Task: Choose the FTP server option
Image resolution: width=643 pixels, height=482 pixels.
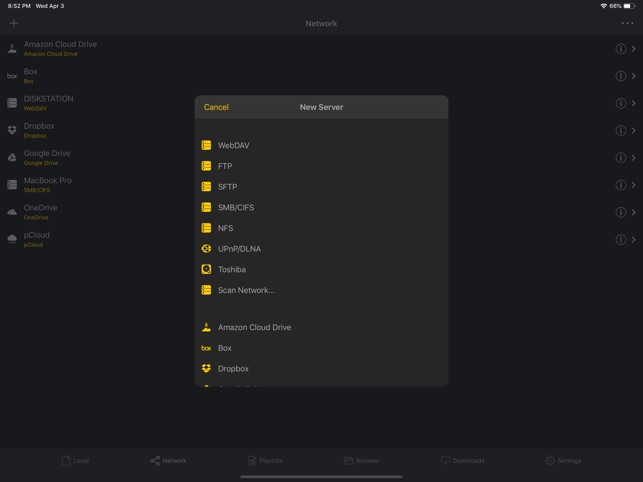Action: [322, 166]
